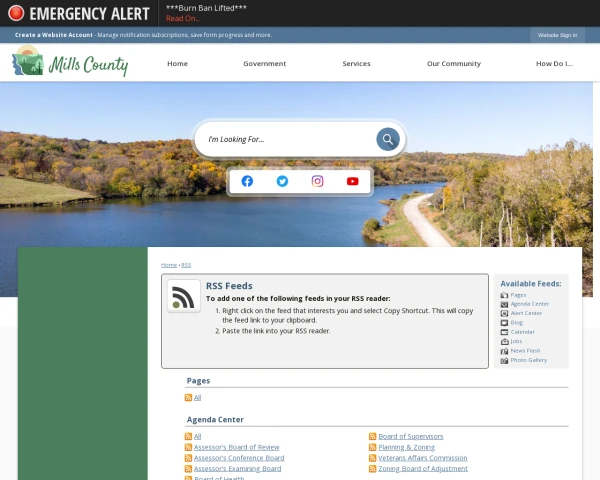Open the YouTube icon link

(352, 181)
